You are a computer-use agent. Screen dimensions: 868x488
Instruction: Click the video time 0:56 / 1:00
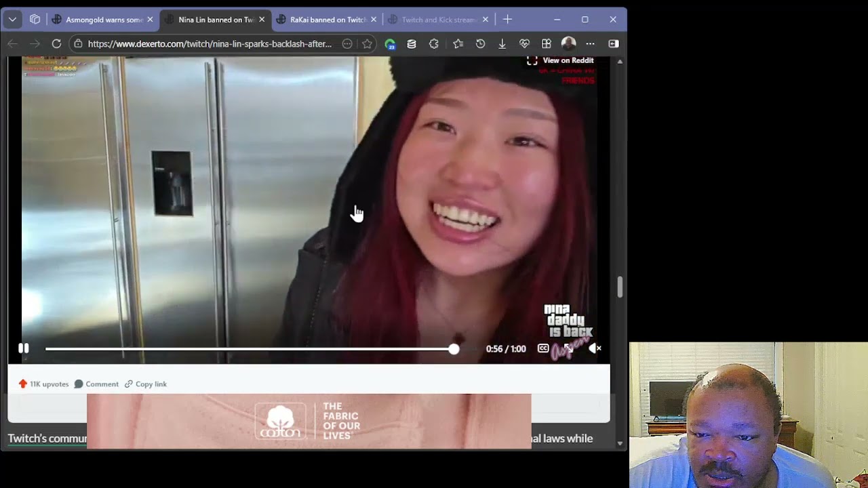(506, 349)
